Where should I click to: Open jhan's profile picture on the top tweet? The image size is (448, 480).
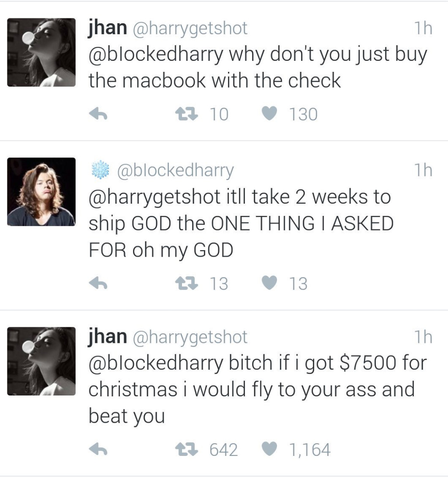(42, 53)
